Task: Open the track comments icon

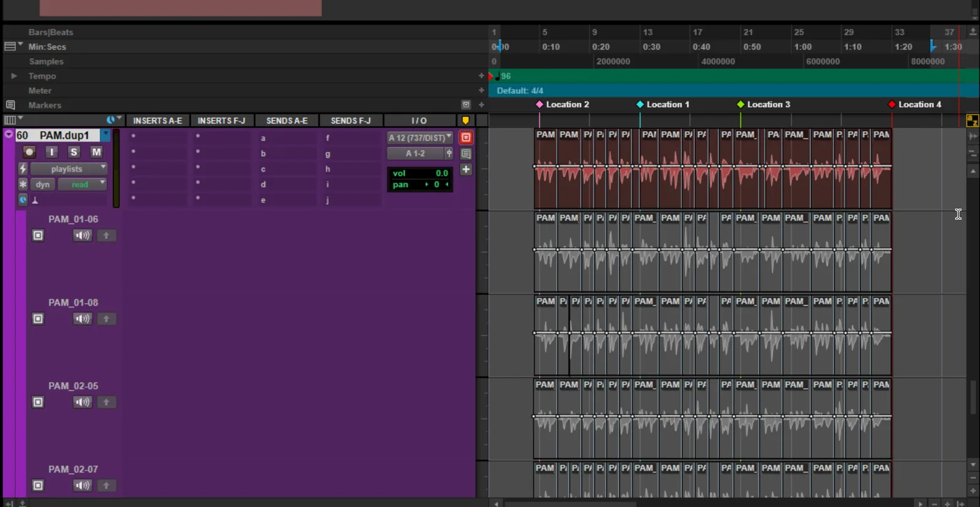Action: coord(466,154)
